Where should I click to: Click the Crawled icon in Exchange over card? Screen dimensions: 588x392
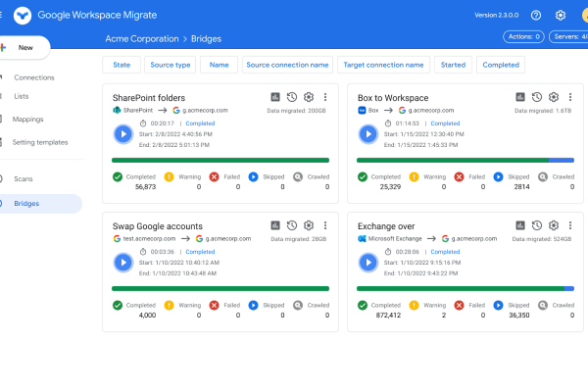[543, 306]
